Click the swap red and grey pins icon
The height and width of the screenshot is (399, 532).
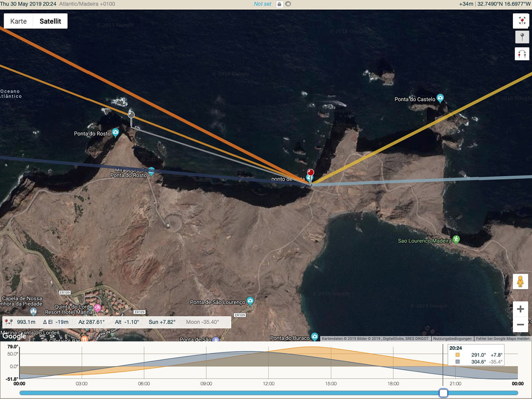[522, 54]
